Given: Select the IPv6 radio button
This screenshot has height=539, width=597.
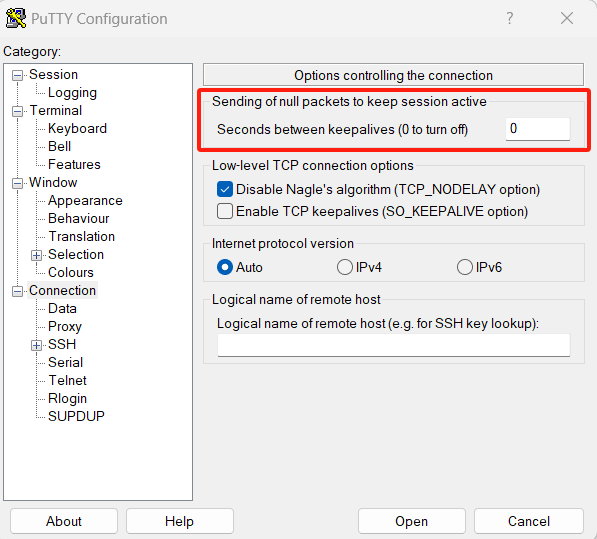Looking at the screenshot, I should (x=465, y=267).
